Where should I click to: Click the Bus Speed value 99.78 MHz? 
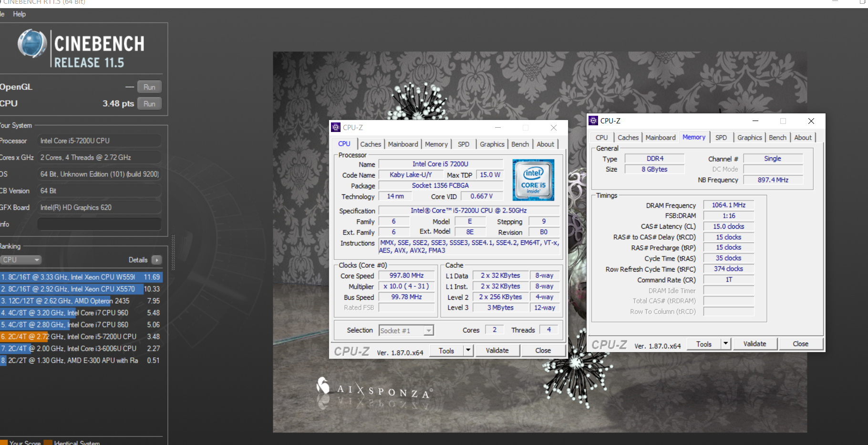coord(407,297)
